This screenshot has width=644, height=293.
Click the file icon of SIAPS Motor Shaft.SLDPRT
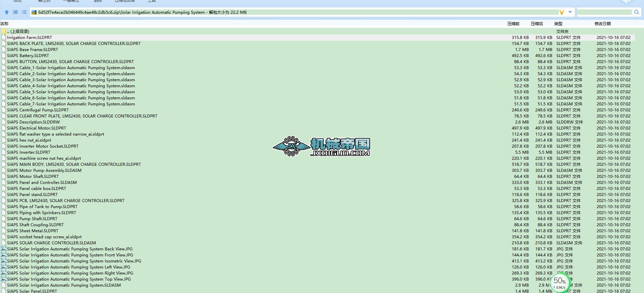[x=4, y=177]
